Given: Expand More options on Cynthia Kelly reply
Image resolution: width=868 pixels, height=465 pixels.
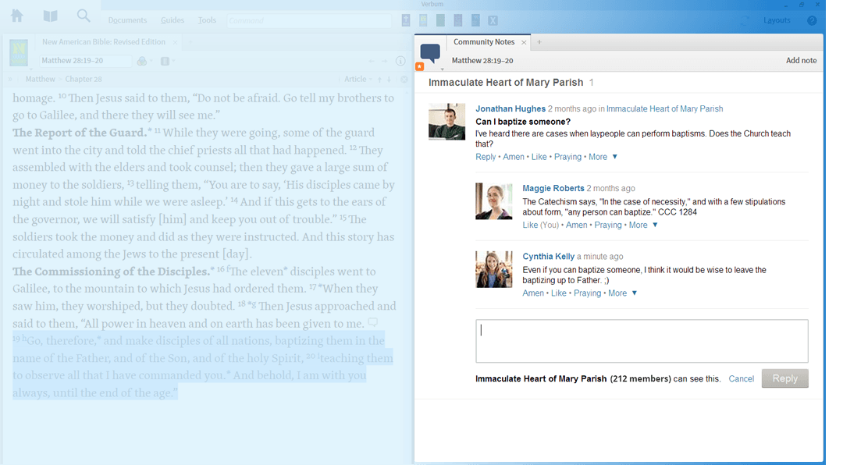Looking at the screenshot, I should coord(623,293).
